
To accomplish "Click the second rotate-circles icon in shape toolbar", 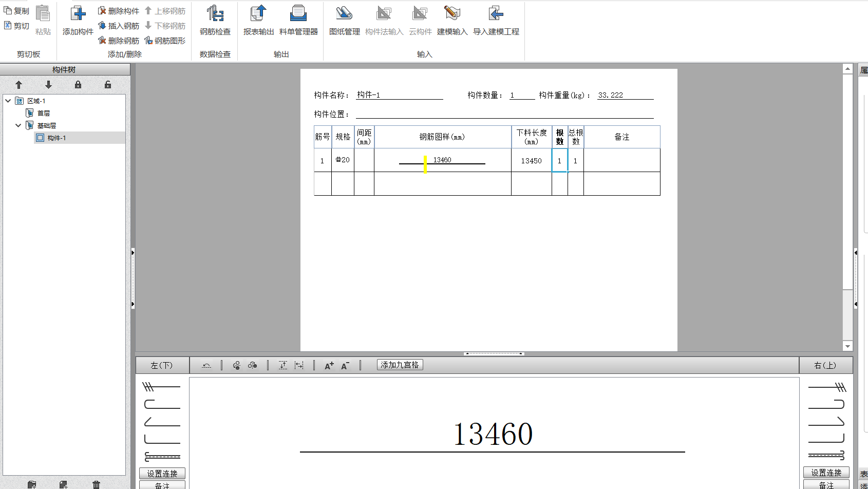I will 252,365.
